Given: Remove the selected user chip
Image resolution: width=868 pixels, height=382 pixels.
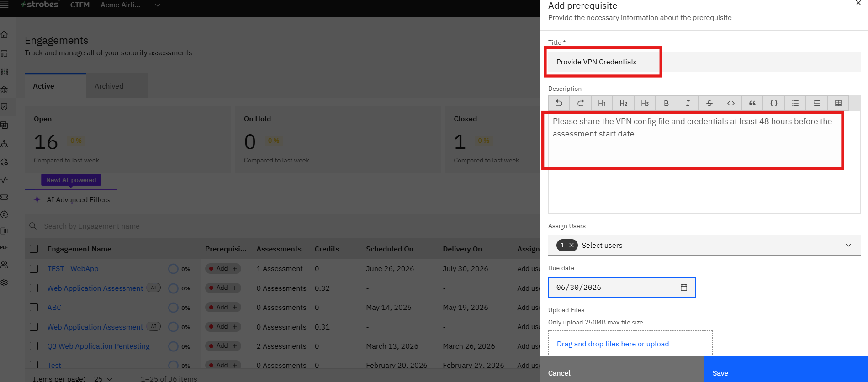Looking at the screenshot, I should [571, 245].
